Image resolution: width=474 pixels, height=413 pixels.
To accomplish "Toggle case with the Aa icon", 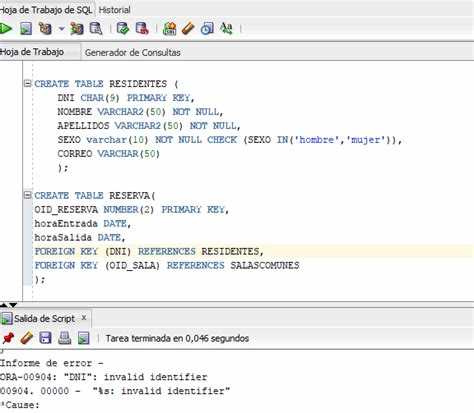I will click(226, 29).
